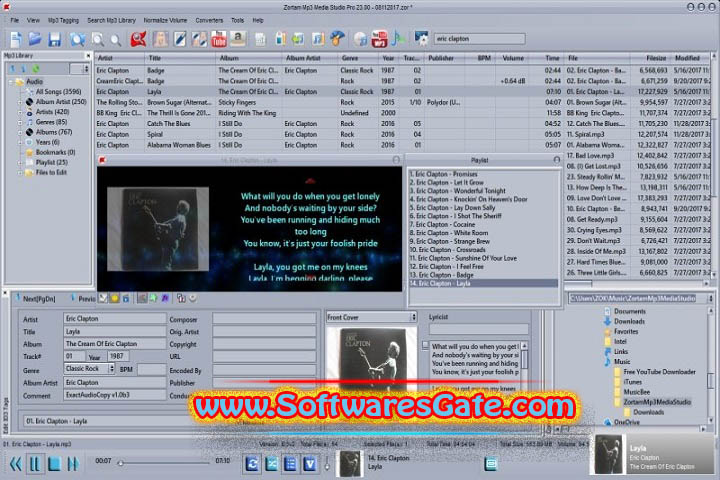Click the red Zortam search icon
Screen dimensions: 720x480
pyautogui.click(x=138, y=40)
